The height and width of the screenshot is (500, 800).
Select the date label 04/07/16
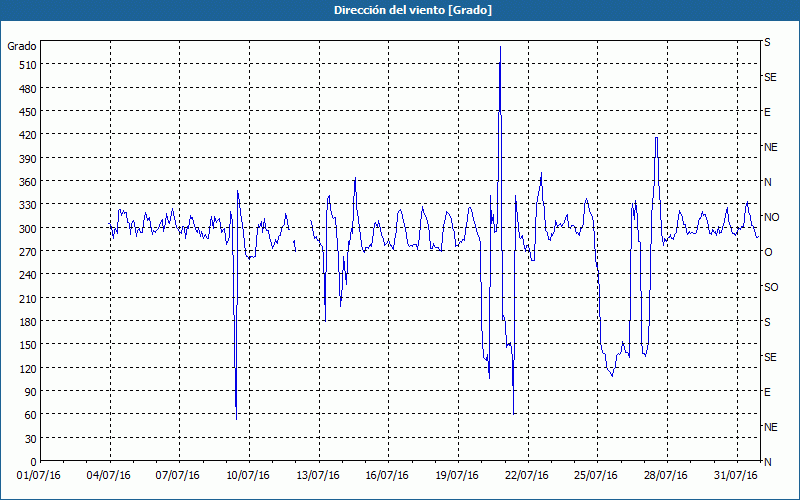click(109, 476)
